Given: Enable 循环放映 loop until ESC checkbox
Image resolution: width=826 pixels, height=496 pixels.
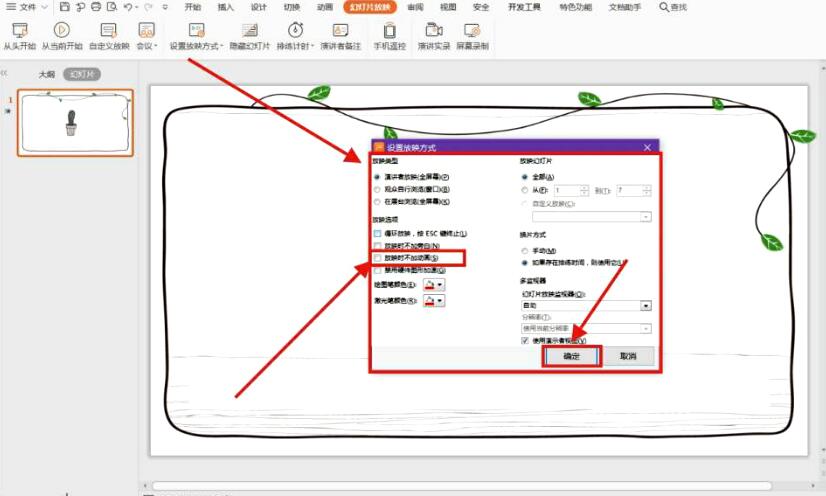Looking at the screenshot, I should [377, 233].
